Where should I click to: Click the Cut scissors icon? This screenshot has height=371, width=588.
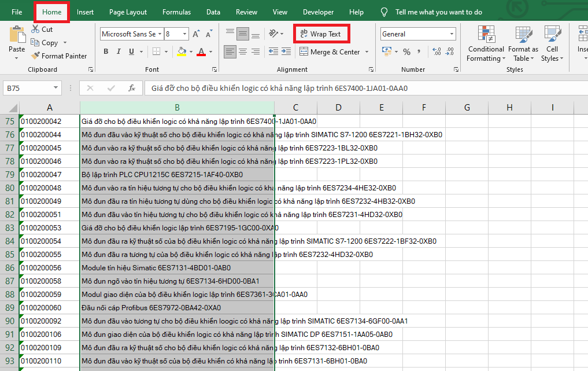click(x=34, y=29)
